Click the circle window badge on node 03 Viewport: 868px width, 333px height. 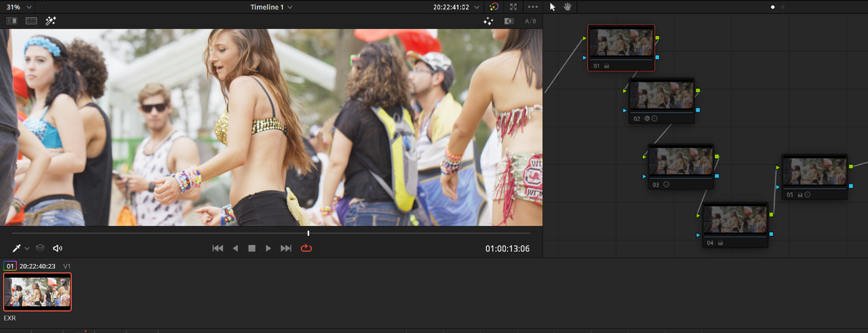(x=666, y=184)
